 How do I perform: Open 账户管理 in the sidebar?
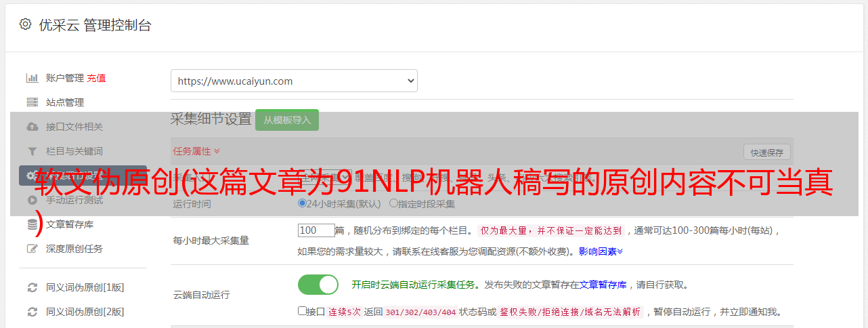[65, 78]
